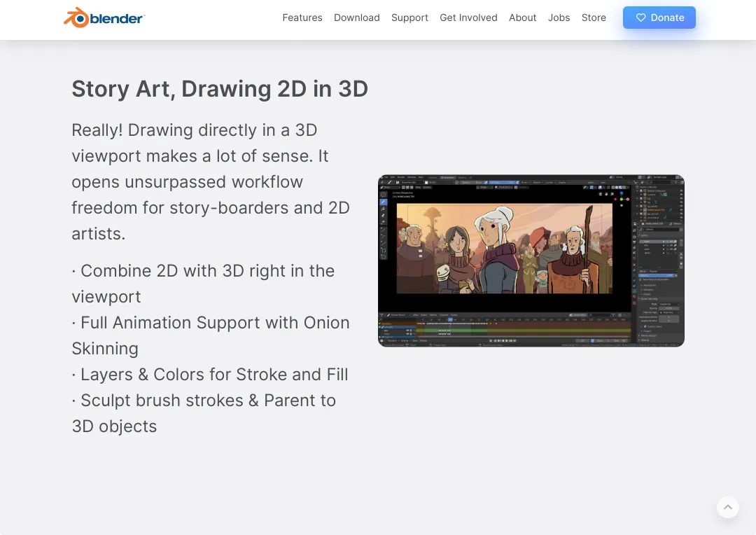The height and width of the screenshot is (535, 756).
Task: Click the text 'Combine 2D with 3D right in the'
Action: tap(207, 271)
